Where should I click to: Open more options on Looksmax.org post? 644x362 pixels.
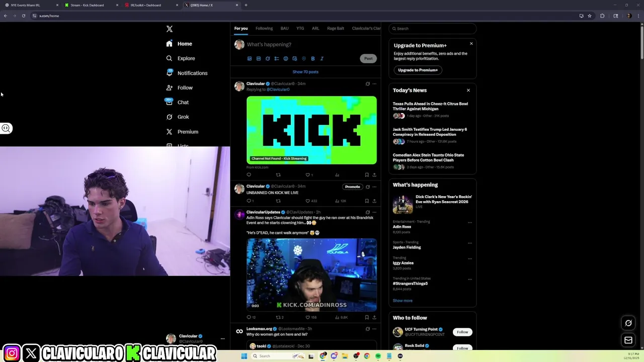[x=374, y=329]
